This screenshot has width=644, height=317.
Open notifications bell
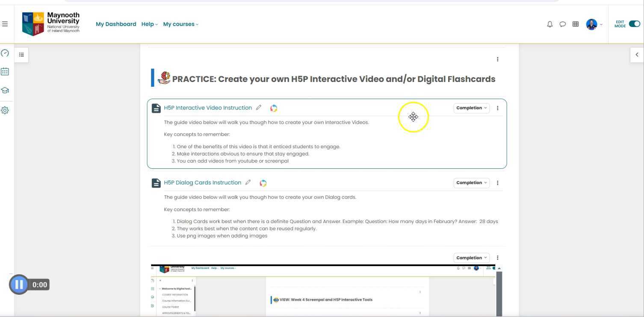click(550, 24)
